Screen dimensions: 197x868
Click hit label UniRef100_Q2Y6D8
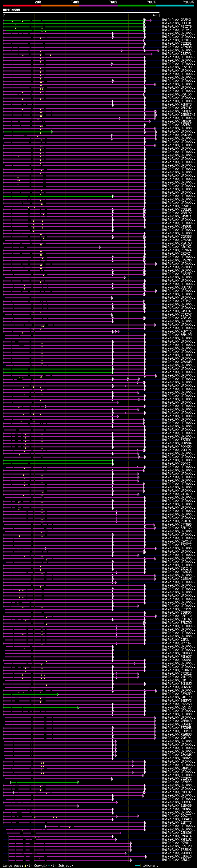(177, 47)
